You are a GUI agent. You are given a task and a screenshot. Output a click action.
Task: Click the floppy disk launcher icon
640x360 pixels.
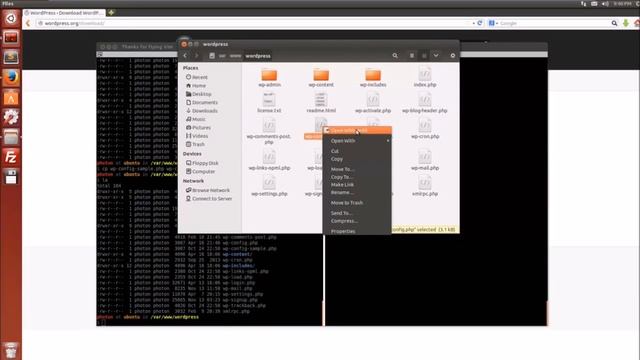[x=11, y=177]
